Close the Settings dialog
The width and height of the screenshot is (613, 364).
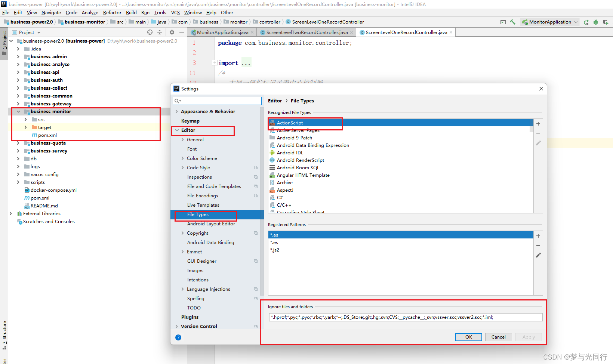click(541, 89)
